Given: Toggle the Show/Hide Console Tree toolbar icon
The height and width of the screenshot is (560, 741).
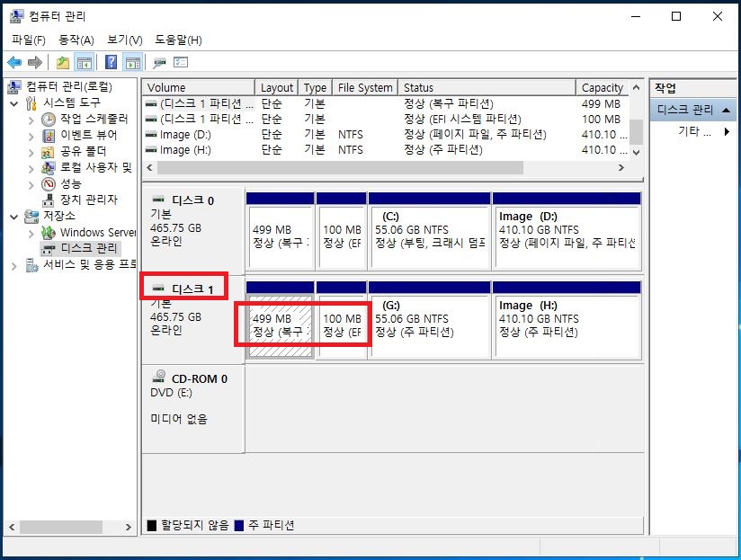Looking at the screenshot, I should (85, 62).
